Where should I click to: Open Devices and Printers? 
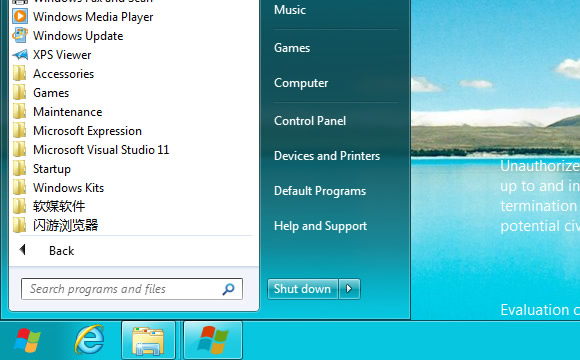click(x=327, y=156)
